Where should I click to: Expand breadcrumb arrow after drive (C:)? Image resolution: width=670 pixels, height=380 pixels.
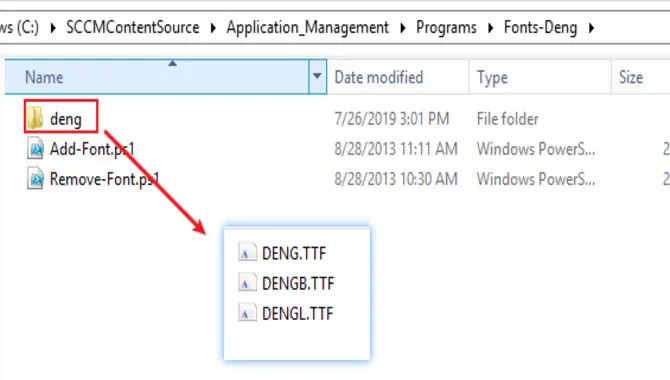[53, 28]
